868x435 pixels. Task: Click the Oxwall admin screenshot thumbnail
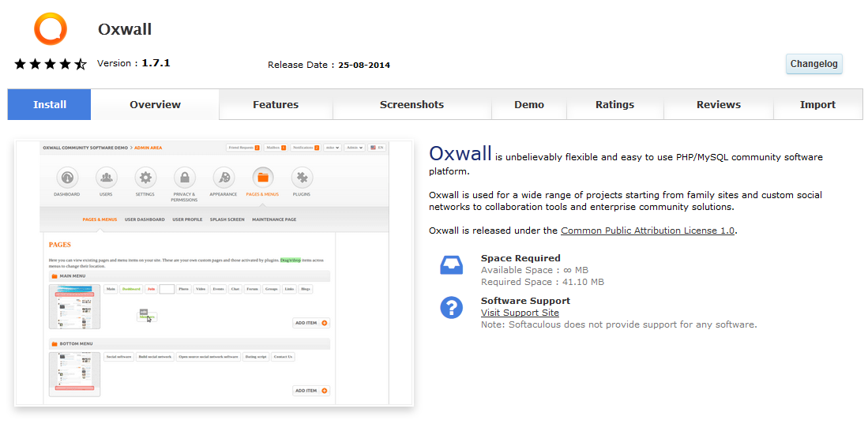point(214,273)
